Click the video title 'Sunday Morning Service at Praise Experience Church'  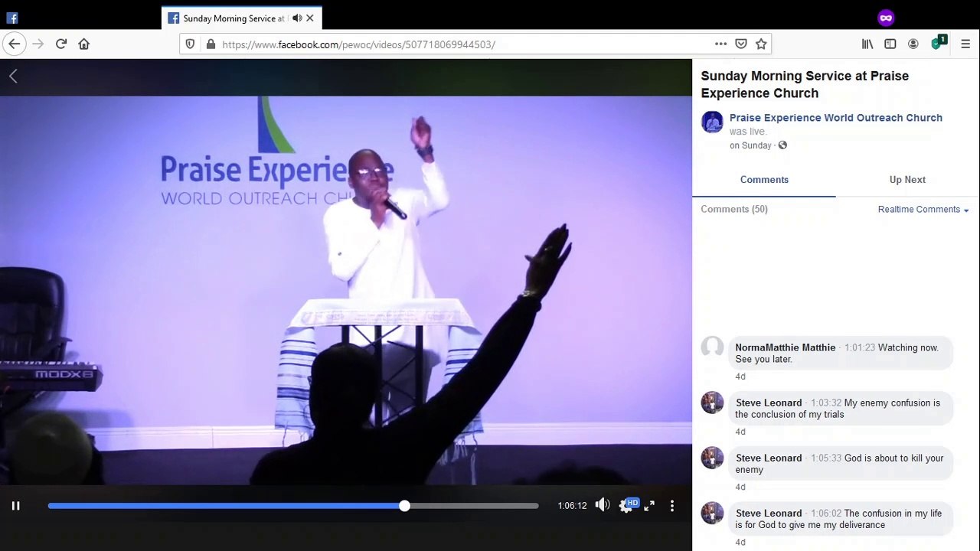point(805,84)
